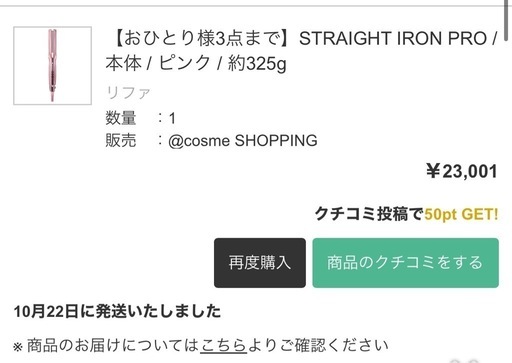
Task: Click the 再度購入 button
Action: [260, 263]
